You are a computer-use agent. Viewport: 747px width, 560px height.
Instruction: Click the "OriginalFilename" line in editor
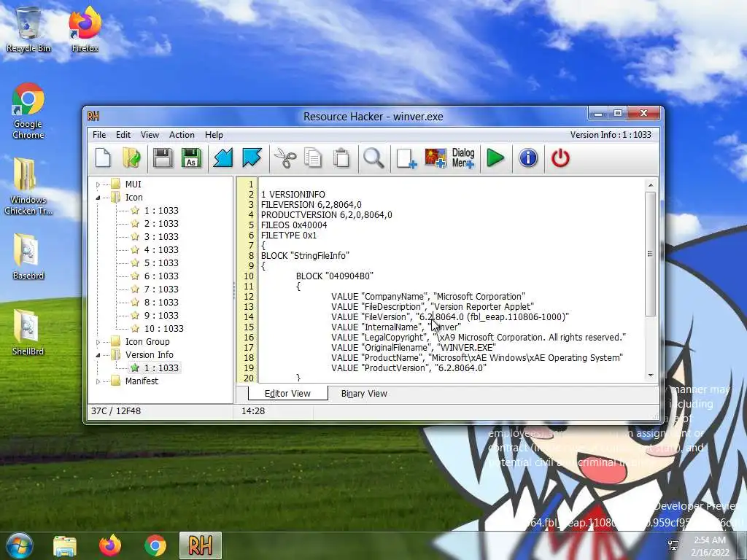414,348
